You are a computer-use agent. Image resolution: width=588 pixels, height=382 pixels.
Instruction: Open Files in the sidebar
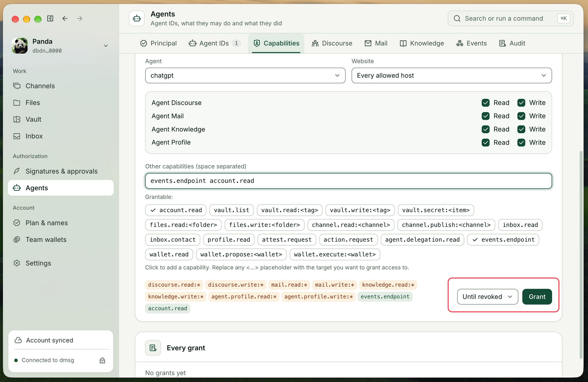pos(61,103)
